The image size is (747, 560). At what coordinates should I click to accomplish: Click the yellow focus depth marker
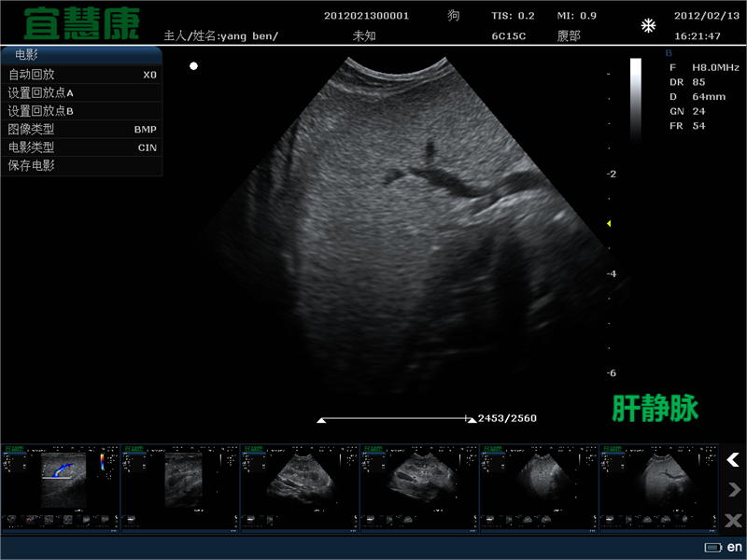pyautogui.click(x=609, y=224)
